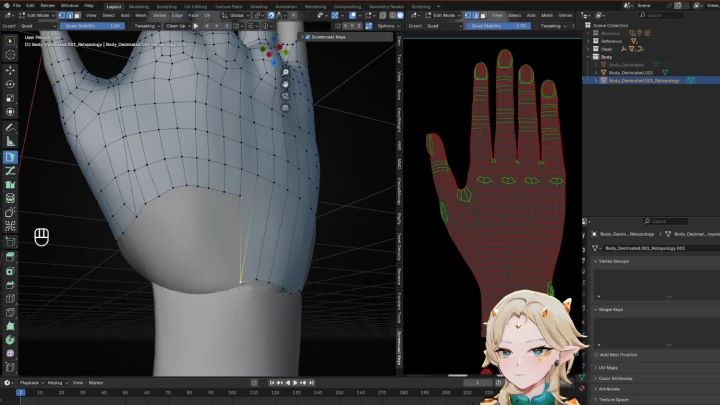Open the File menu
This screenshot has width=720, height=405.
[17, 6]
